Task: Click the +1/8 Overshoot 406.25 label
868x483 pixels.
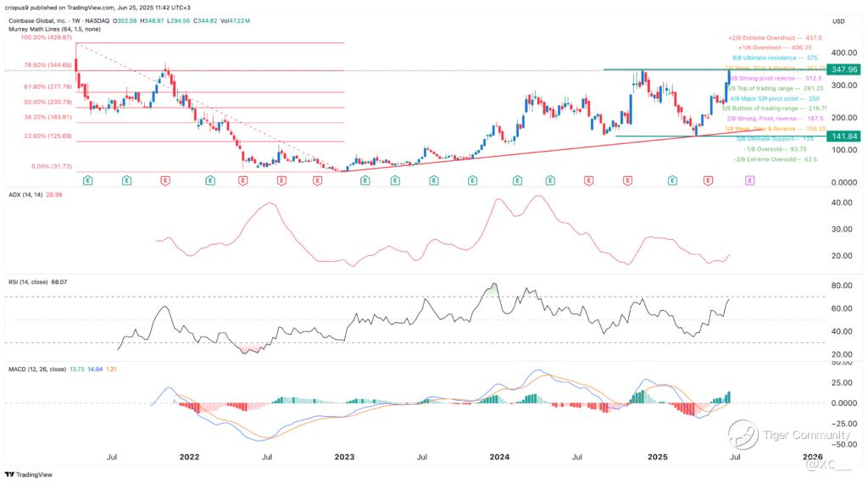Action: pos(775,48)
